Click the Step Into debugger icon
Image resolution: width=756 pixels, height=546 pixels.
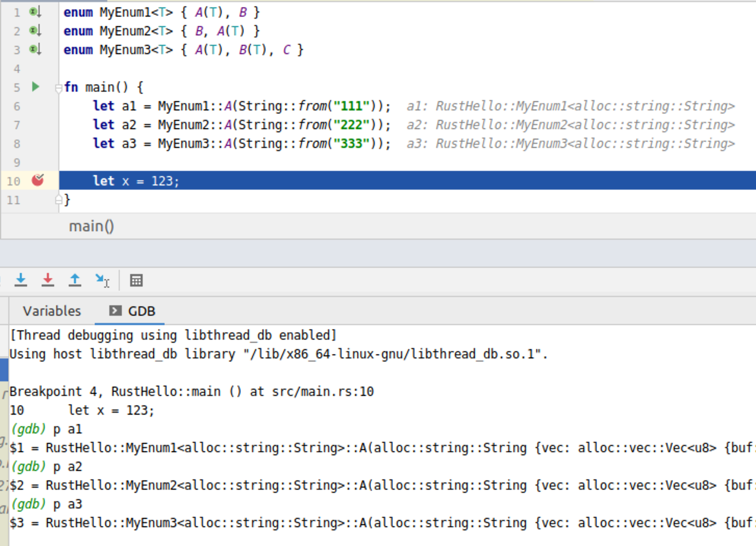(21, 280)
